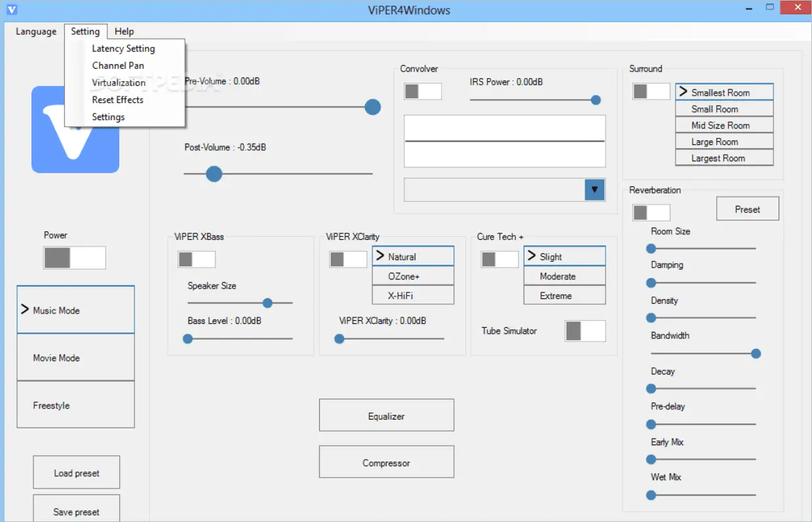Viewport: 812px width, 522px height.
Task: Switch to Movie Mode
Action: click(76, 357)
